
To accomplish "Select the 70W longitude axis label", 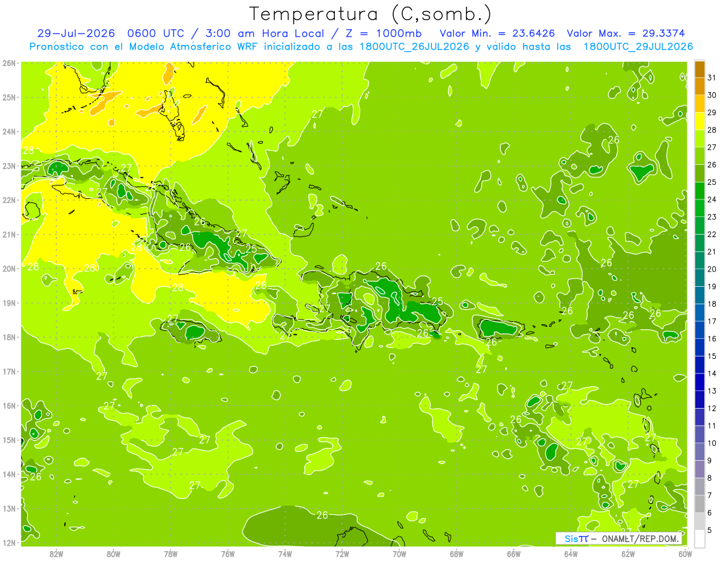I will pyautogui.click(x=399, y=554).
